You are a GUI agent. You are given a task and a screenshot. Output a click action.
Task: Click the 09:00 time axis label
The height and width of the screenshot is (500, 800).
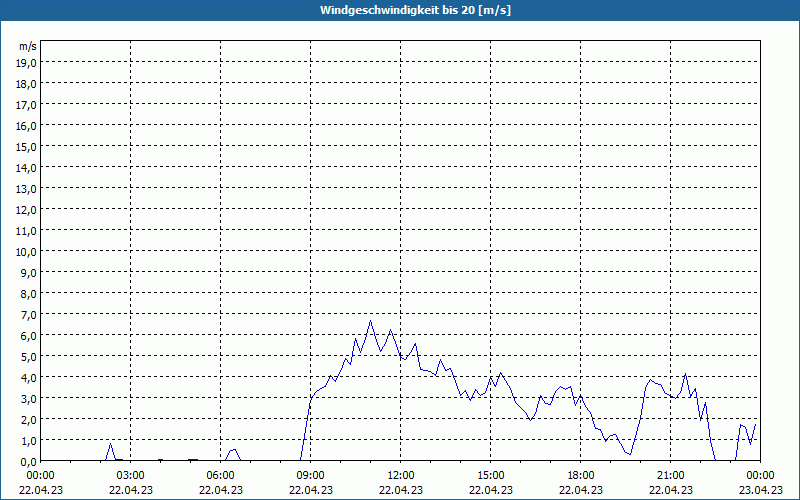[x=311, y=476]
